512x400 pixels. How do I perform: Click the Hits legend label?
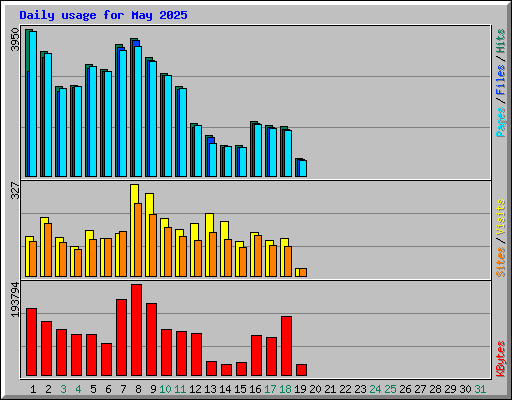[x=501, y=41]
